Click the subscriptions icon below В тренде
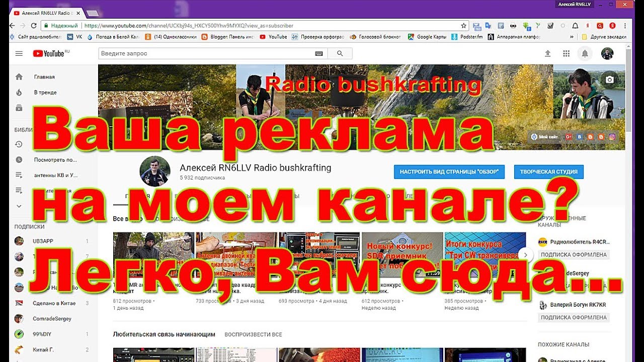The height and width of the screenshot is (362, 644). click(19, 108)
